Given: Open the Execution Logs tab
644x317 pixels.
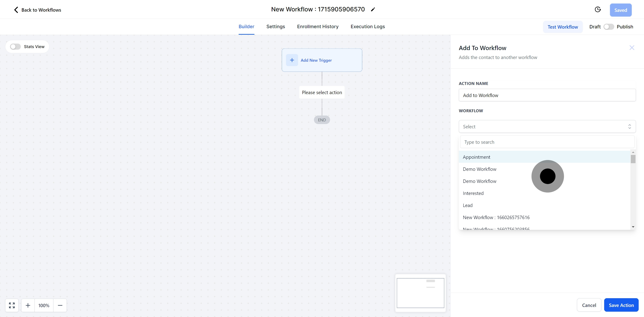Looking at the screenshot, I should click(x=367, y=27).
